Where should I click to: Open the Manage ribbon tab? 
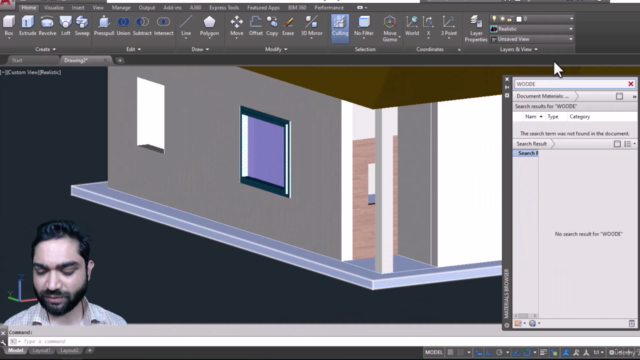121,8
